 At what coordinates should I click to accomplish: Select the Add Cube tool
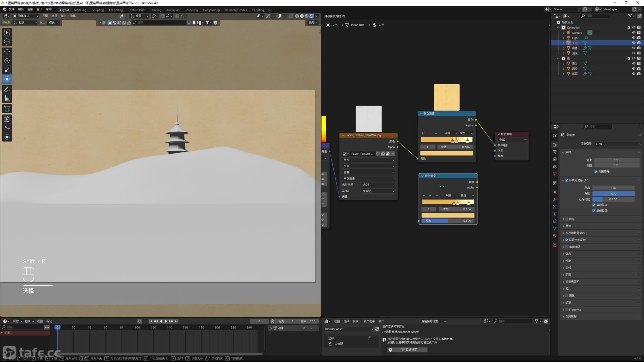coord(7,109)
